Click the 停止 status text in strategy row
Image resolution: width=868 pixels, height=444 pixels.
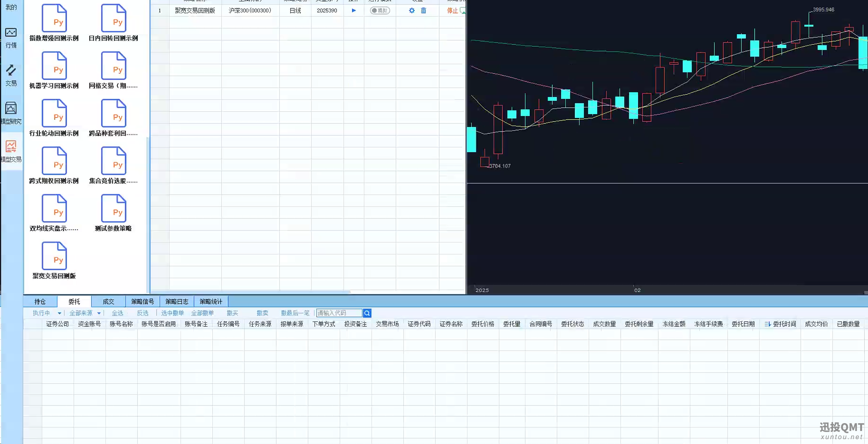pos(452,10)
